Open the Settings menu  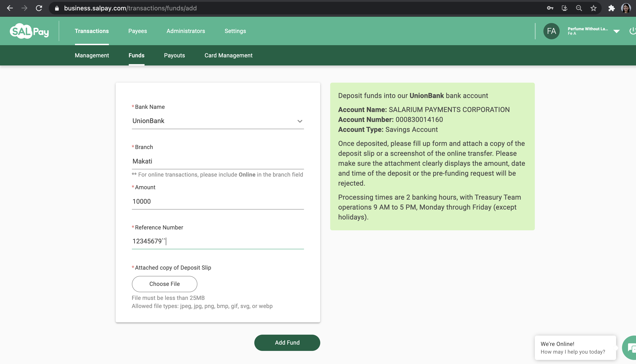[235, 31]
